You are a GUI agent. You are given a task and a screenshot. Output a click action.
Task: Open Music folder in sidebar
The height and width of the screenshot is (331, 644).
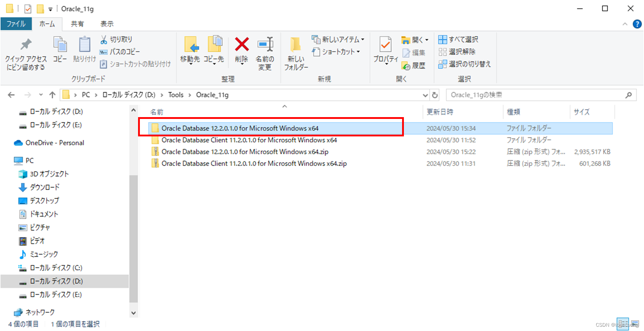(x=38, y=254)
